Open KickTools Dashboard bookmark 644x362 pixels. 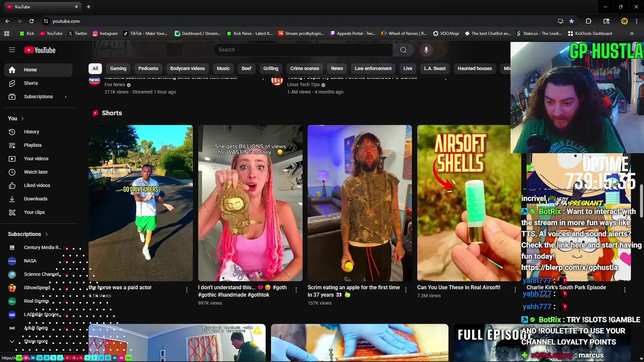[x=590, y=33]
